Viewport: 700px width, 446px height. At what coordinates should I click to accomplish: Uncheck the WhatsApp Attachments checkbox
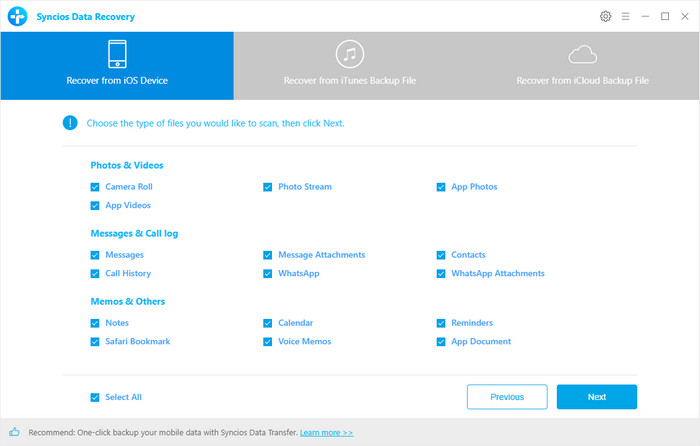pyautogui.click(x=441, y=274)
